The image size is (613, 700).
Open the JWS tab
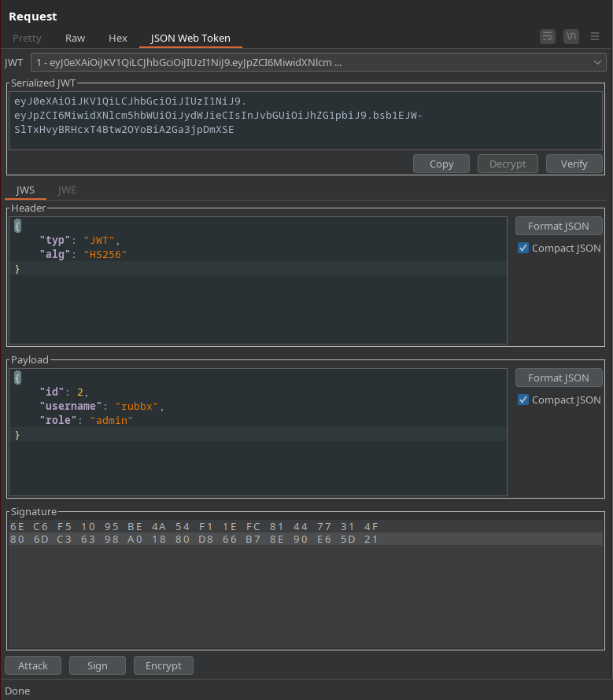[x=25, y=190]
